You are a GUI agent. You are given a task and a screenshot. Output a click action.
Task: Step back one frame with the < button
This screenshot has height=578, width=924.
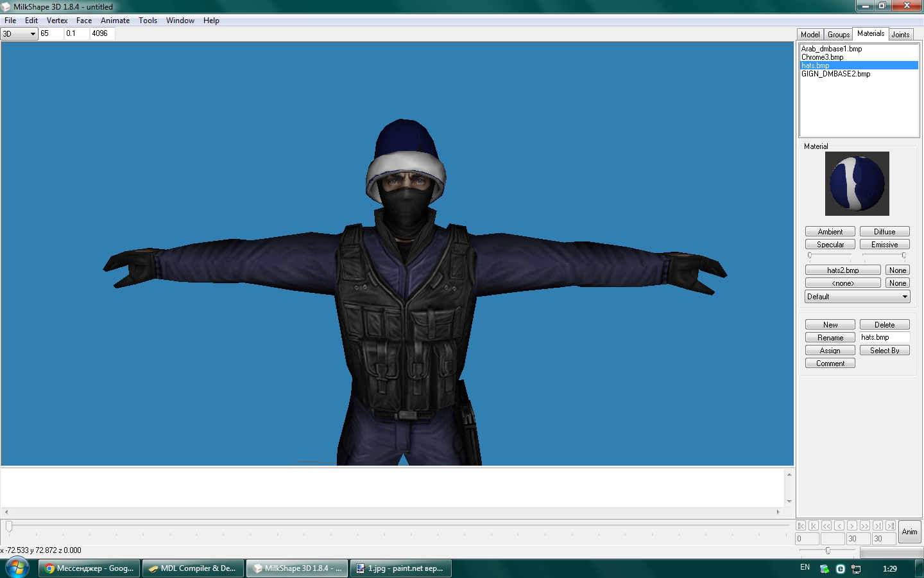tap(839, 525)
